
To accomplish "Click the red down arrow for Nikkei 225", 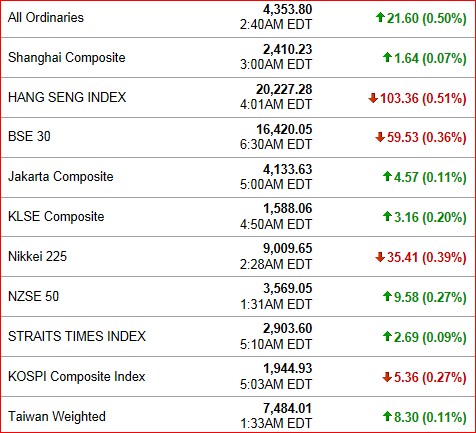I will pyautogui.click(x=380, y=257).
